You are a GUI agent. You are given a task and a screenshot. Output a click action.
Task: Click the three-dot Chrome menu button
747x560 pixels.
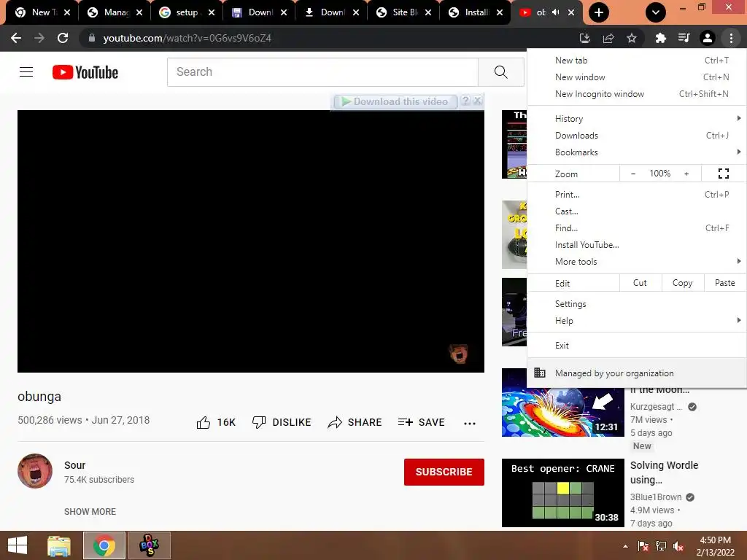coord(731,38)
